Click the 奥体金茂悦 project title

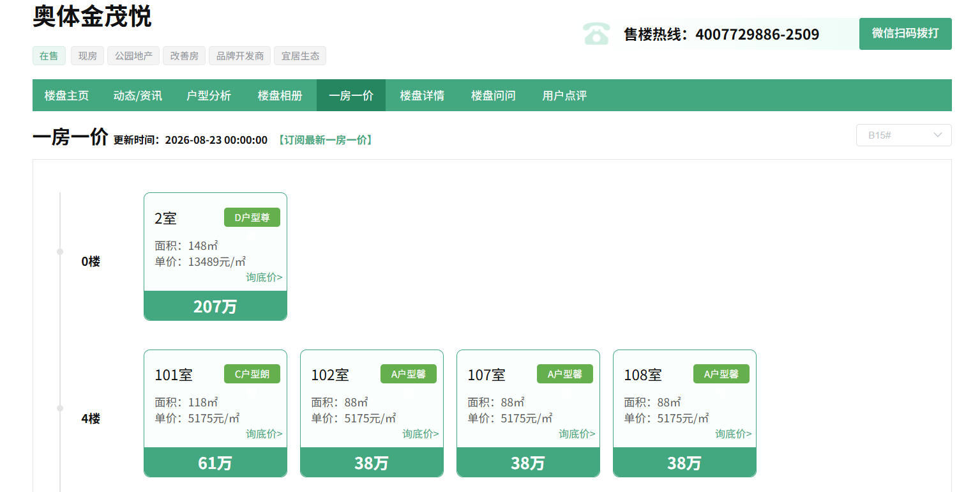pyautogui.click(x=92, y=17)
